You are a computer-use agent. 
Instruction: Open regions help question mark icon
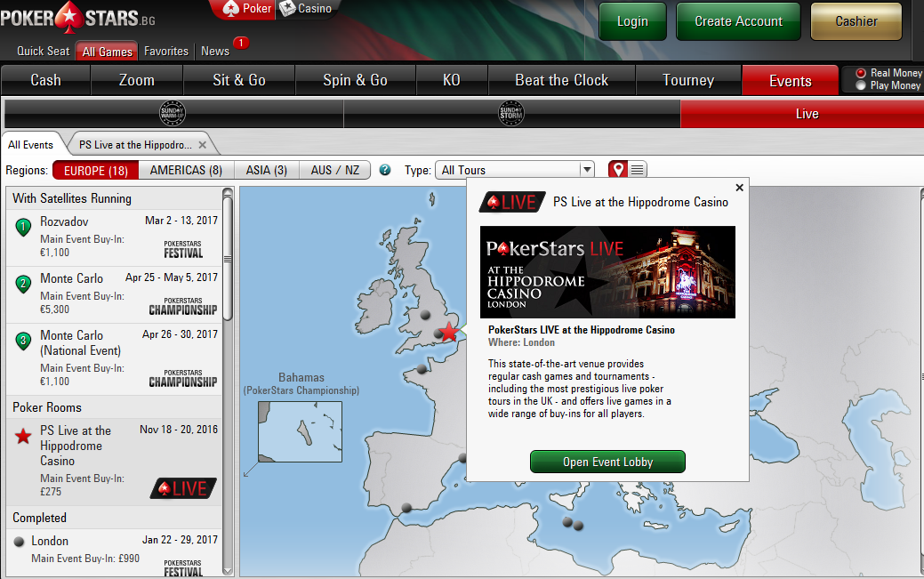[385, 170]
